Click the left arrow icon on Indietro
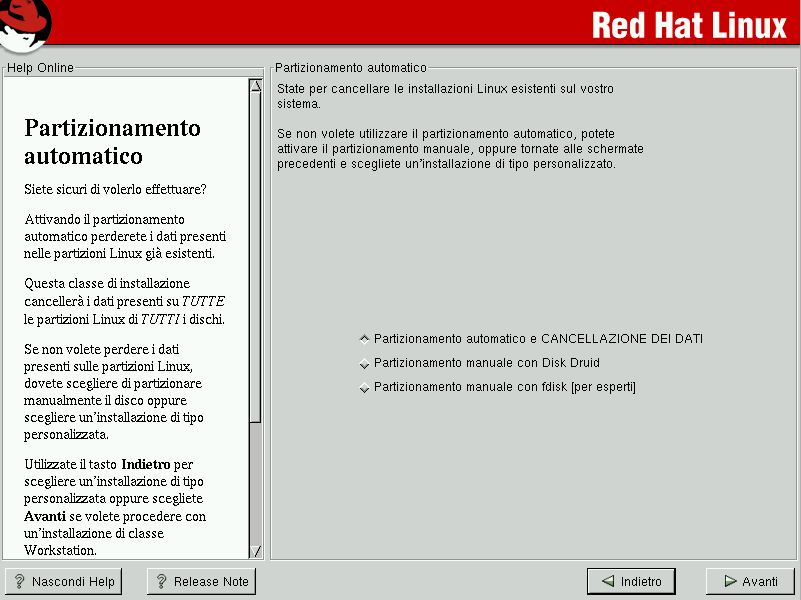Viewport: 801px width, 600px height. click(607, 581)
